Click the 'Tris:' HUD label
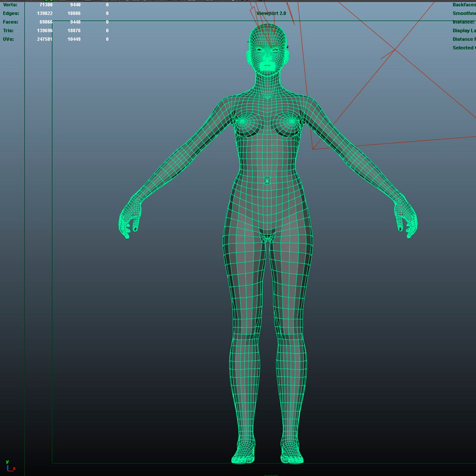476x476 pixels. click(x=8, y=30)
